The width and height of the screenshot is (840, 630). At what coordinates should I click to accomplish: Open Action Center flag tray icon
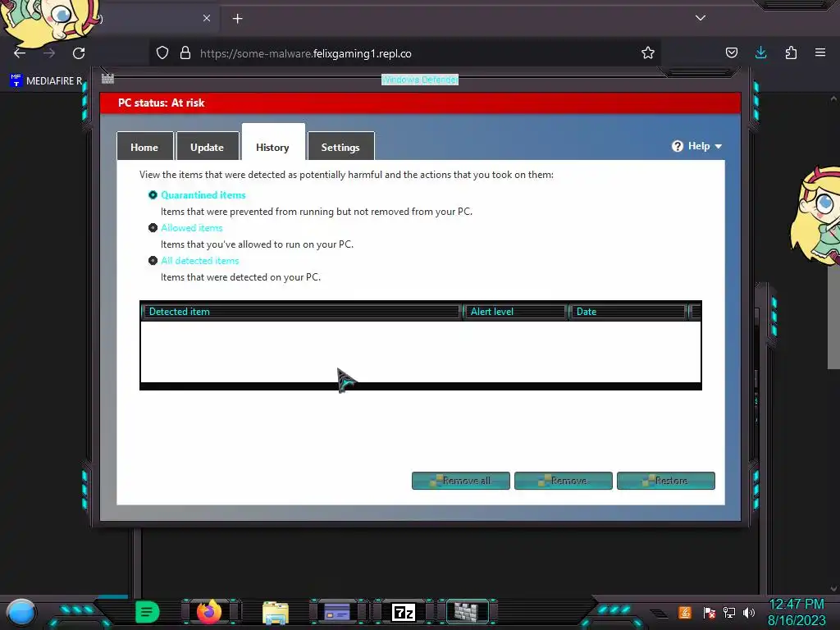pos(710,612)
